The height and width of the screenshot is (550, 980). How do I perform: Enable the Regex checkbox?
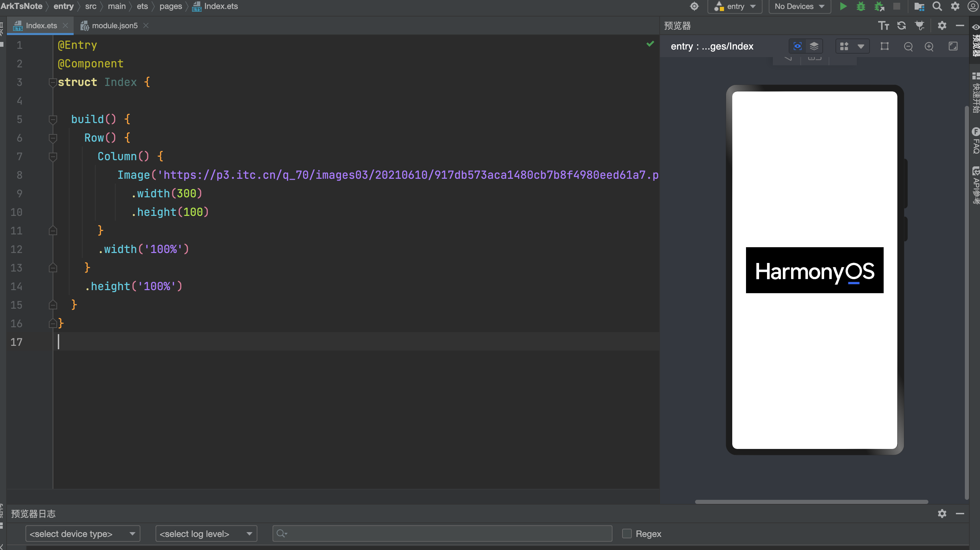click(627, 533)
